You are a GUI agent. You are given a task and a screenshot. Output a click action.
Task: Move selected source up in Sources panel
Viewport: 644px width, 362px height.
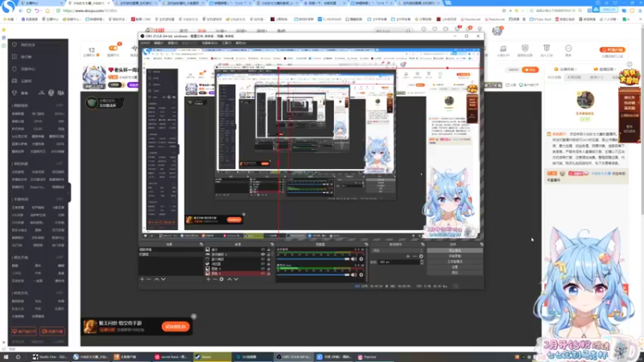(229, 279)
